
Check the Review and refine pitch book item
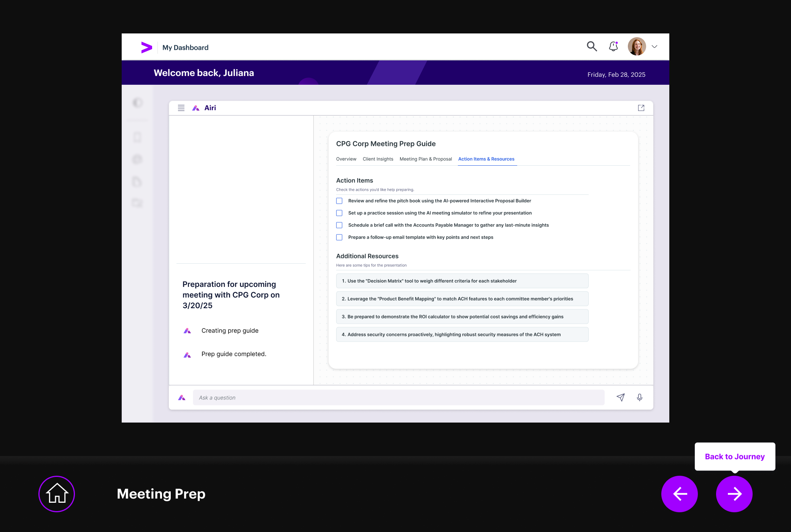339,201
